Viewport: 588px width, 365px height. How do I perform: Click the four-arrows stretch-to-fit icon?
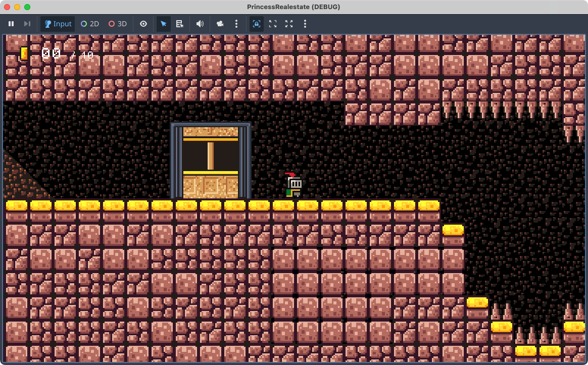pos(289,24)
